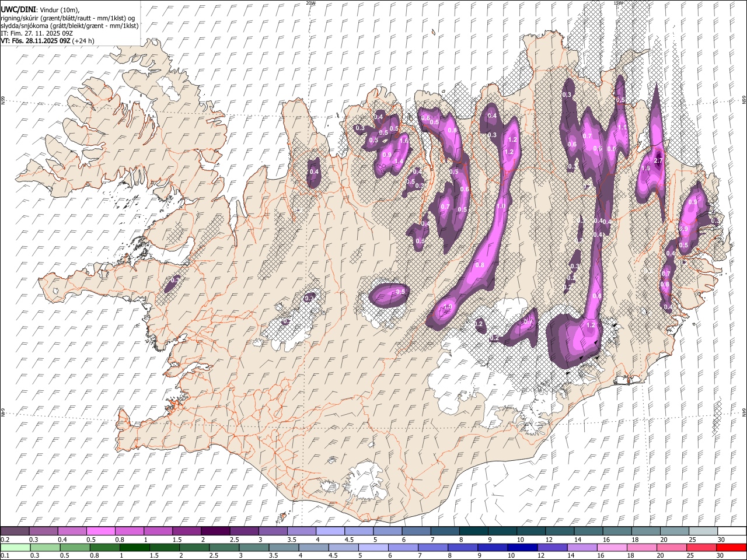Pick lower legend swatch between 2.5 and 3
The image size is (747, 560).
[x=224, y=548]
